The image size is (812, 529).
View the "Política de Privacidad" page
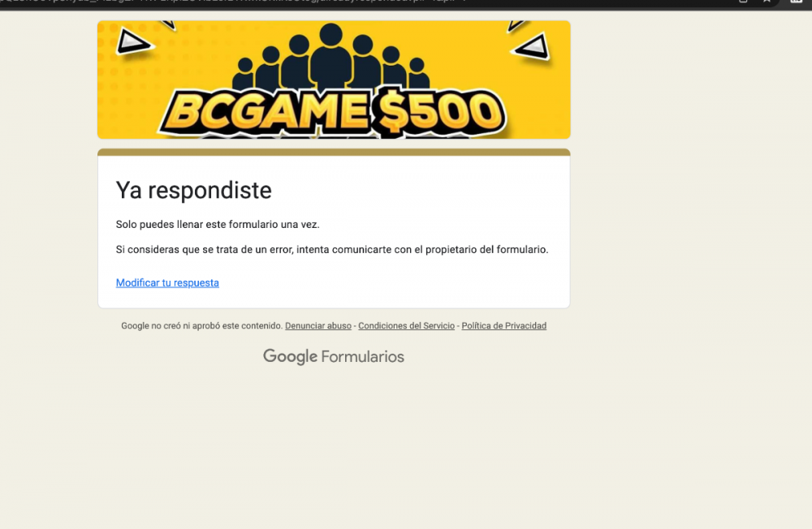click(503, 325)
